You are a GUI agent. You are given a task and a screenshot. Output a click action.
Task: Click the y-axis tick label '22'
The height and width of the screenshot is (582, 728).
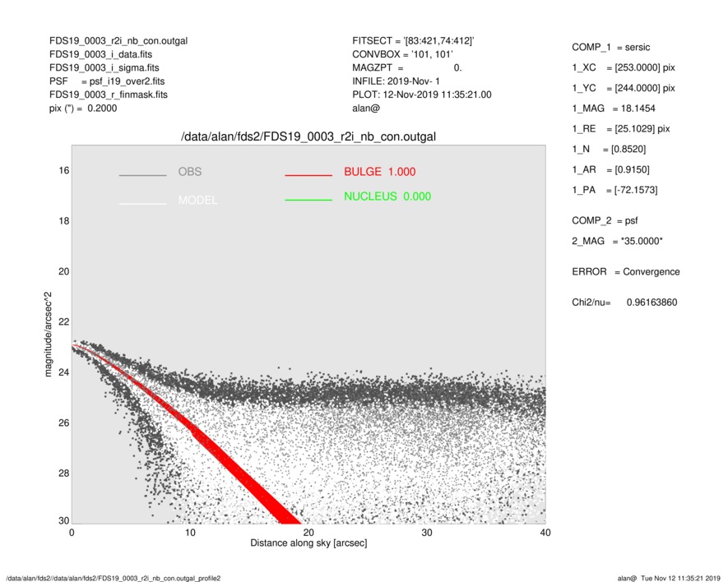(64, 322)
